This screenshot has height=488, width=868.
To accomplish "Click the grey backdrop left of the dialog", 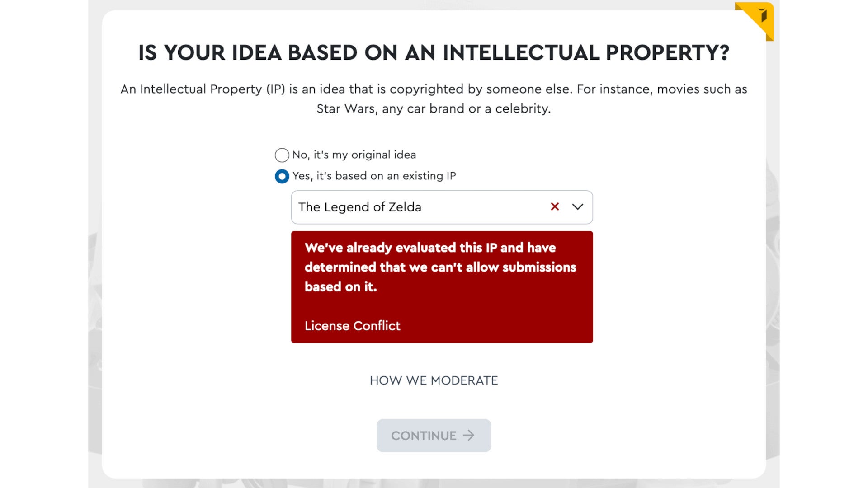I will 95,244.
